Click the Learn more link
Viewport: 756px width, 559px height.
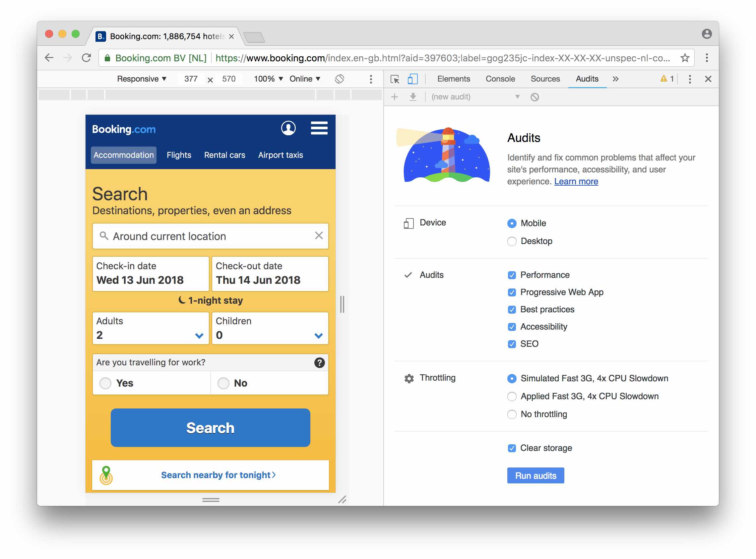(x=576, y=182)
